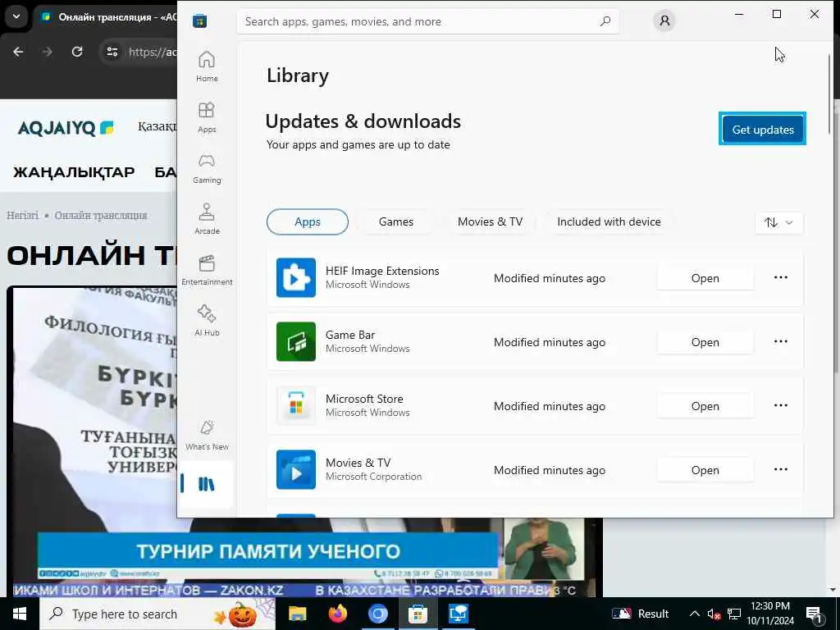
Task: Click site info icon in browser address bar
Action: tap(112, 52)
